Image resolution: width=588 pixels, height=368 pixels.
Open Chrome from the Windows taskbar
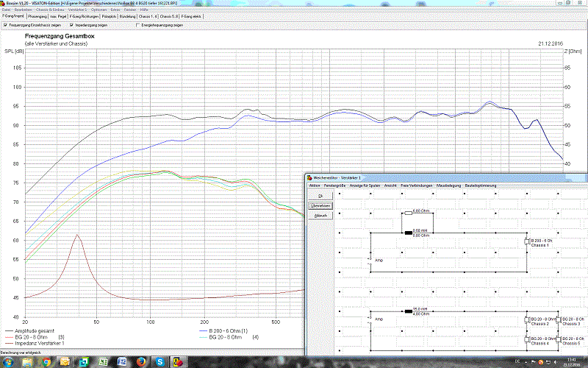pos(46,362)
